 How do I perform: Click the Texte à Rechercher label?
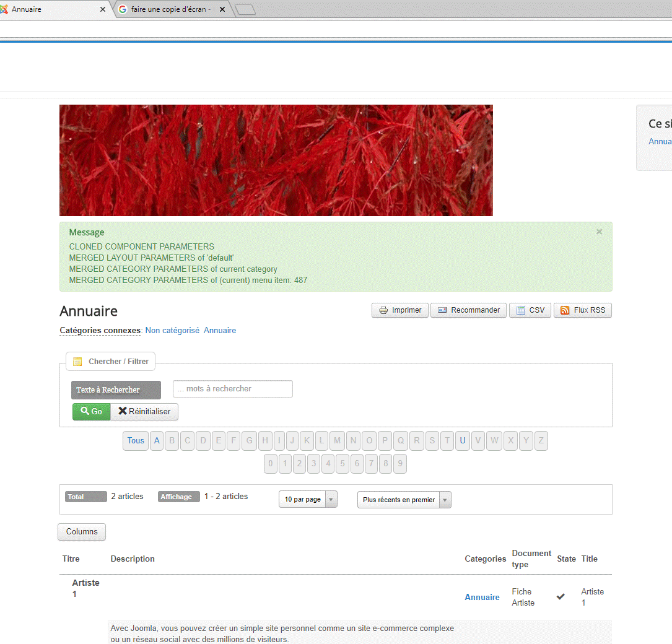tap(116, 390)
